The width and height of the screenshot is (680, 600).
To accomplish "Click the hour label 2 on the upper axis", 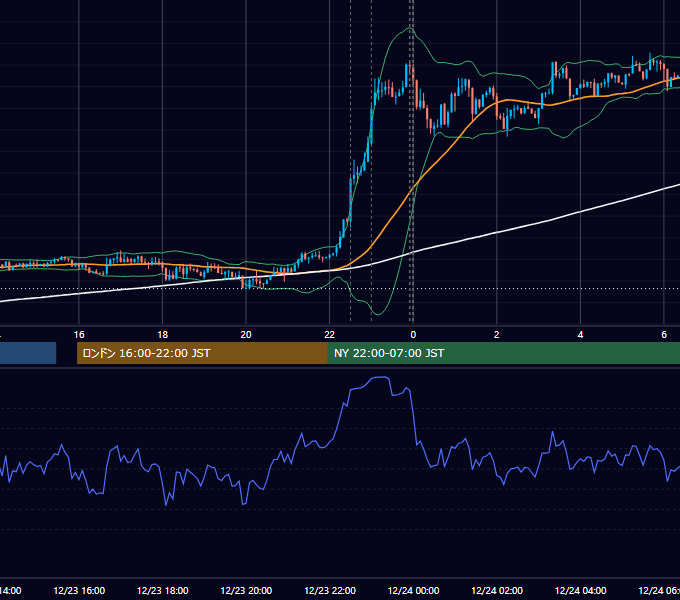I will point(497,335).
